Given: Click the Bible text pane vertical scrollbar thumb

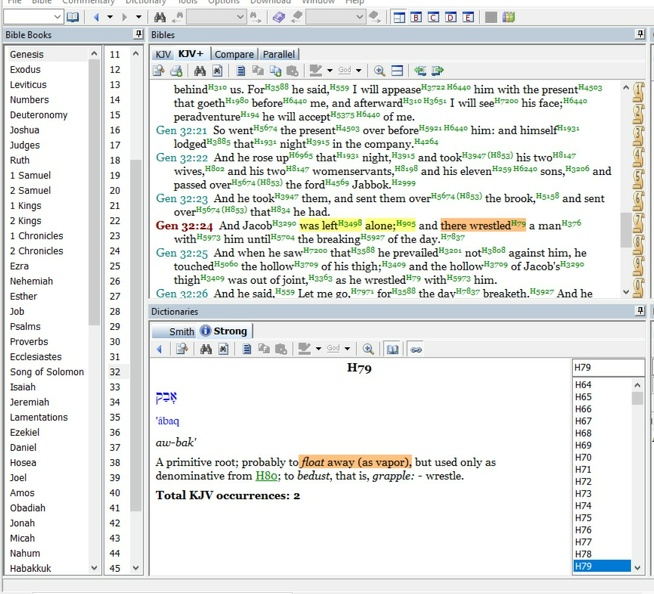Looking at the screenshot, I should coord(626,230).
